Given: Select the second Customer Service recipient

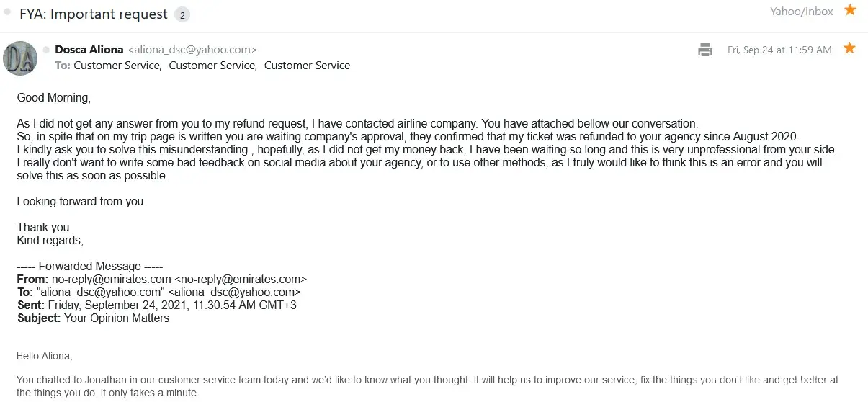Looking at the screenshot, I should click(x=212, y=66).
